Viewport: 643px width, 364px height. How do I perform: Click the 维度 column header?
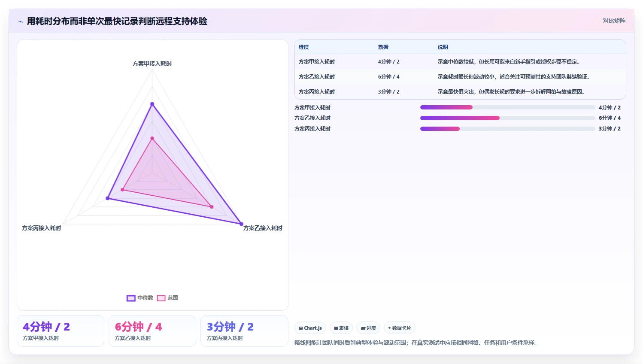pyautogui.click(x=304, y=47)
